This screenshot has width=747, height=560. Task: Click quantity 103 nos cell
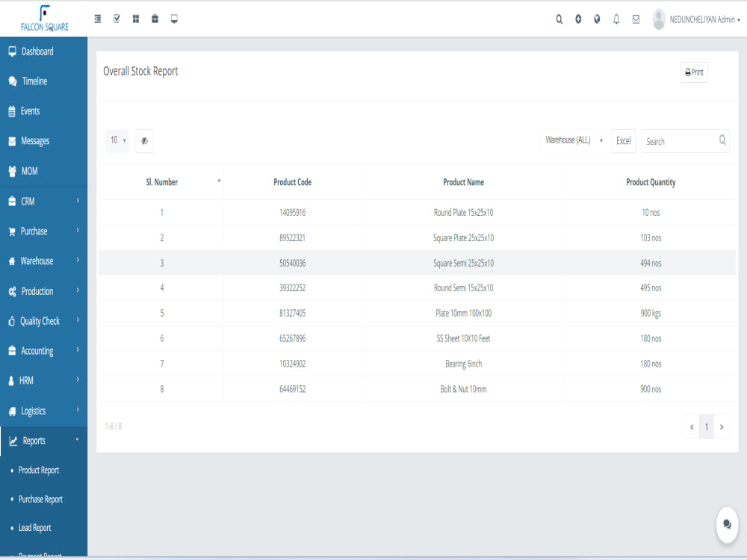click(x=651, y=238)
